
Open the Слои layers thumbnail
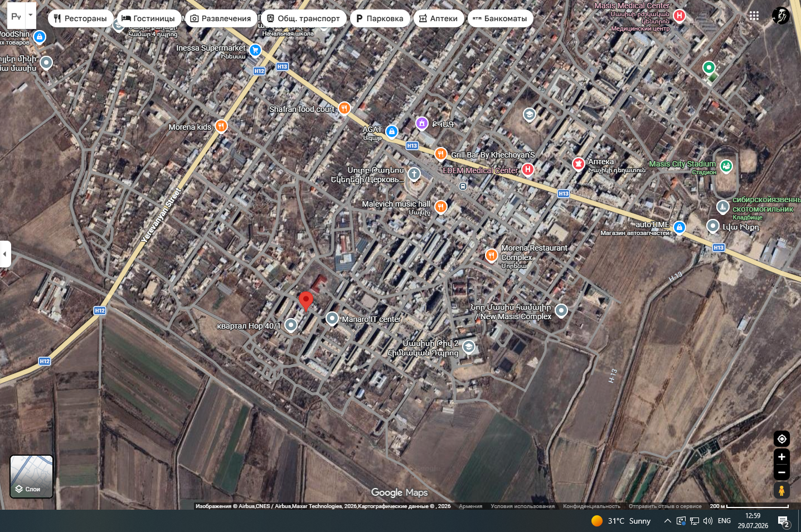[x=31, y=476]
